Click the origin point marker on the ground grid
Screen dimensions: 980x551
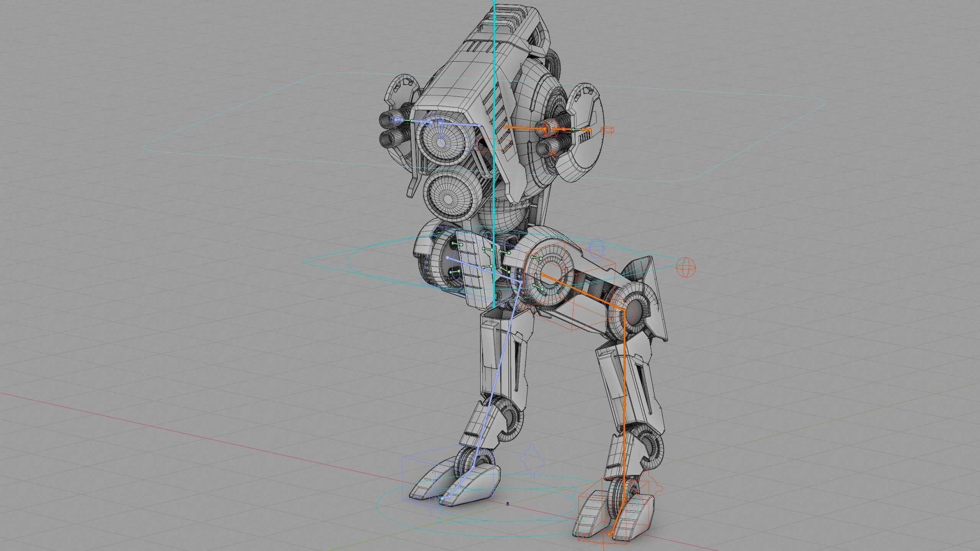coord(508,504)
